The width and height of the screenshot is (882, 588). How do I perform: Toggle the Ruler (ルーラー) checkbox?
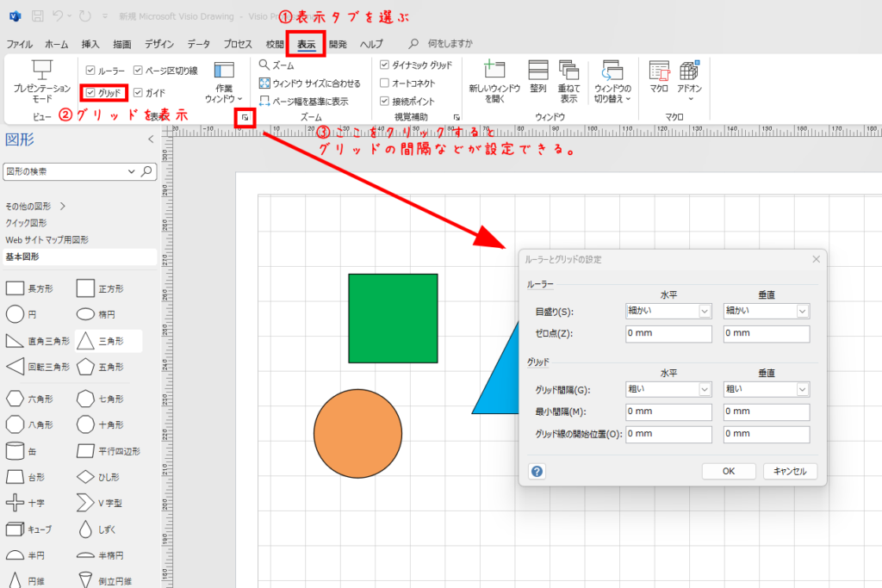click(91, 71)
